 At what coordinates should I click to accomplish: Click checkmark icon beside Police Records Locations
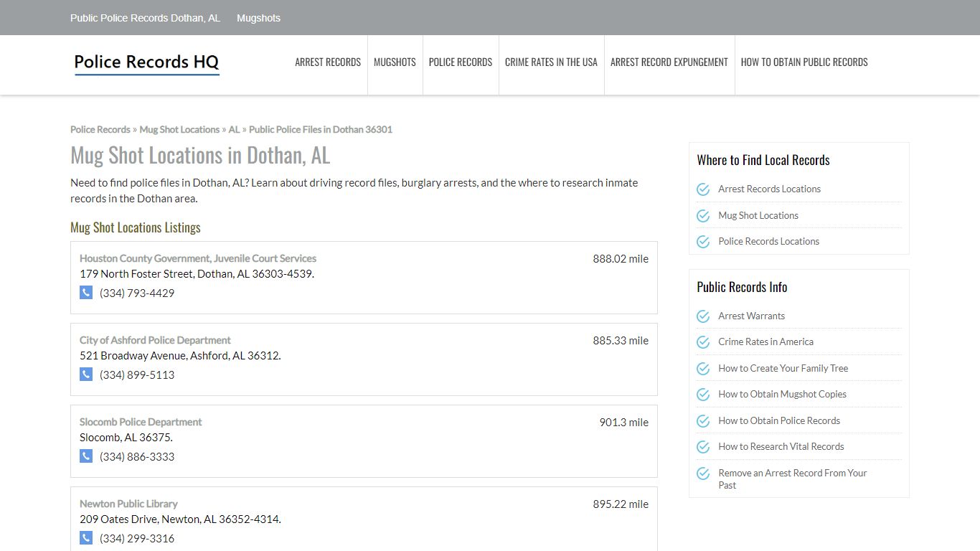coord(703,242)
